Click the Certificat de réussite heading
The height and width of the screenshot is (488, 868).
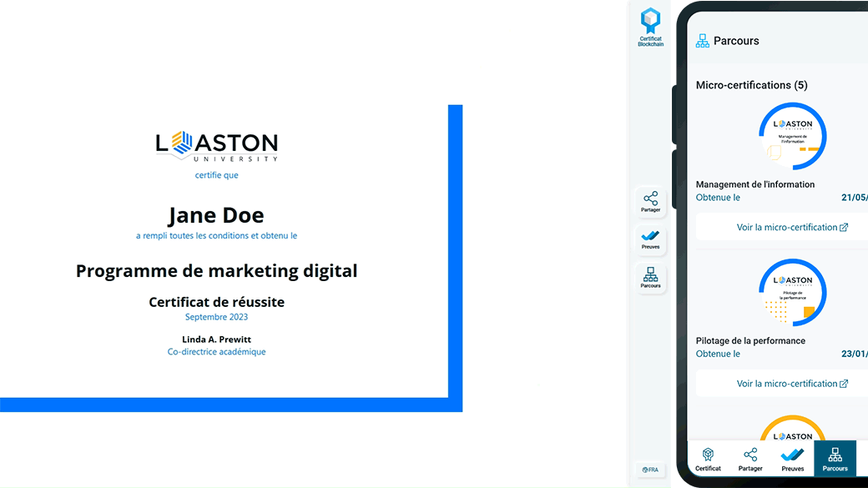tap(216, 302)
